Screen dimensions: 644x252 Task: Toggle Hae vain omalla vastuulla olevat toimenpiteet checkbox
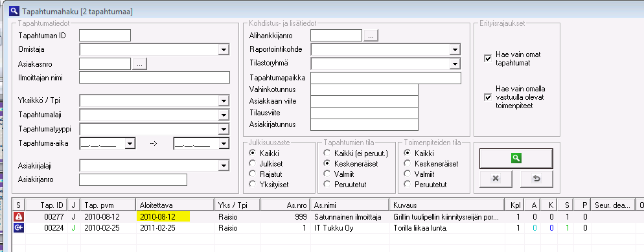click(488, 97)
